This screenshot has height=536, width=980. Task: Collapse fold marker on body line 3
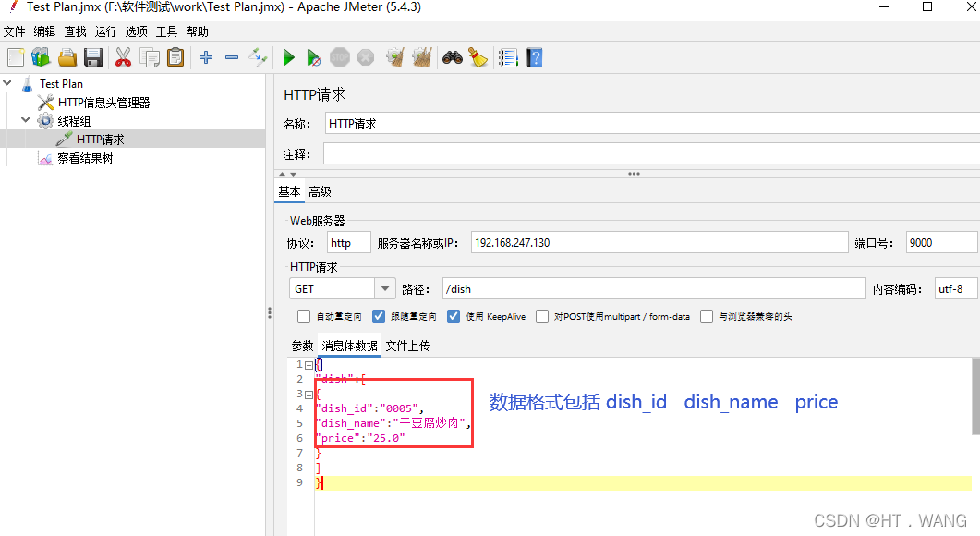click(x=309, y=395)
